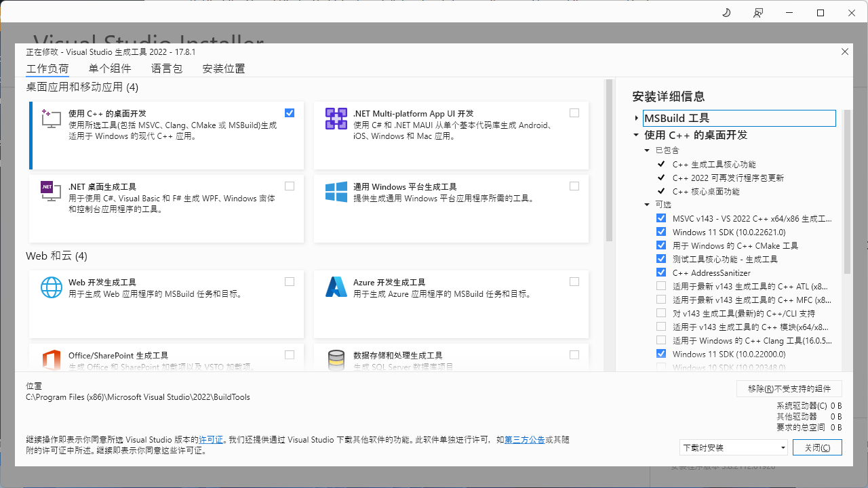Click the workloads list vertical scrollbar
Image resolution: width=868 pixels, height=488 pixels.
[608, 161]
